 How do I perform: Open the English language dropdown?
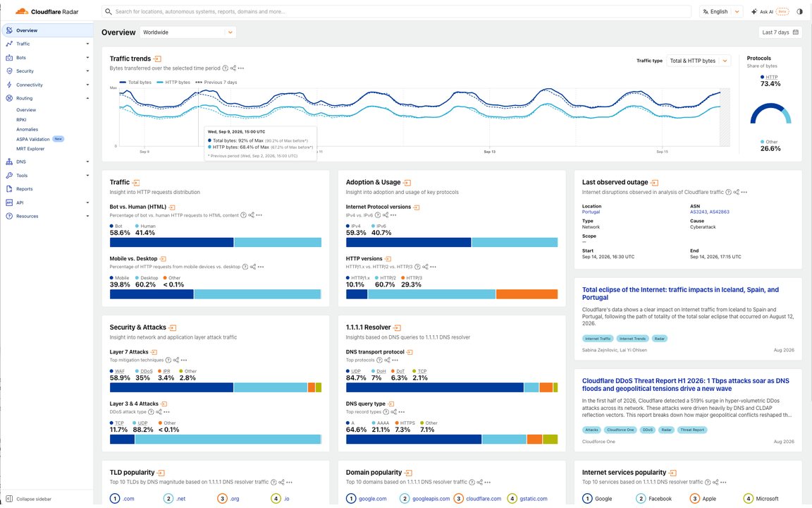[721, 11]
